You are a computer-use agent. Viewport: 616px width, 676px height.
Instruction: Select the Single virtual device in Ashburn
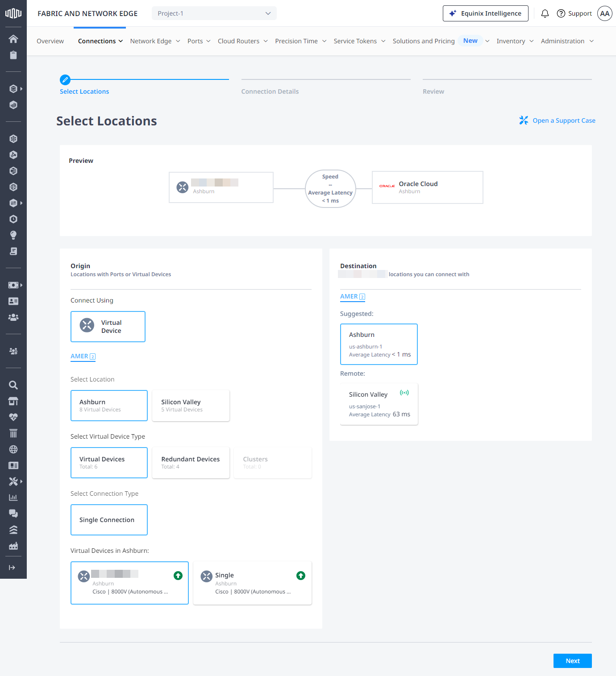pos(253,583)
